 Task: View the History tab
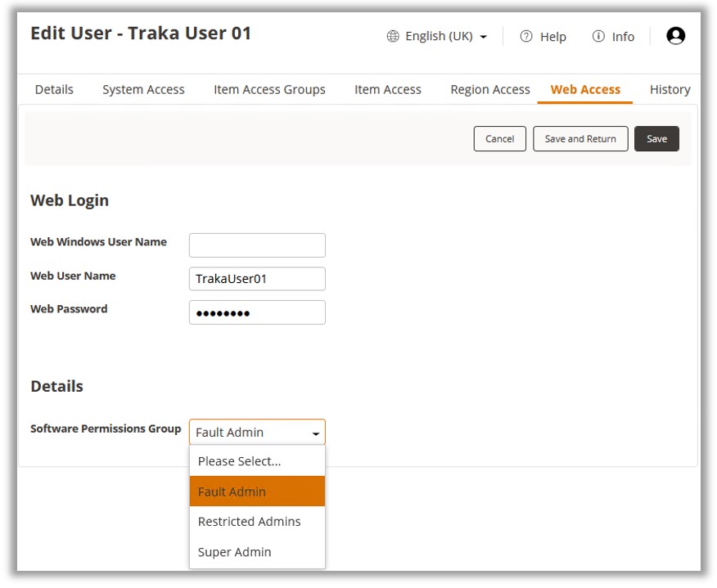point(670,90)
